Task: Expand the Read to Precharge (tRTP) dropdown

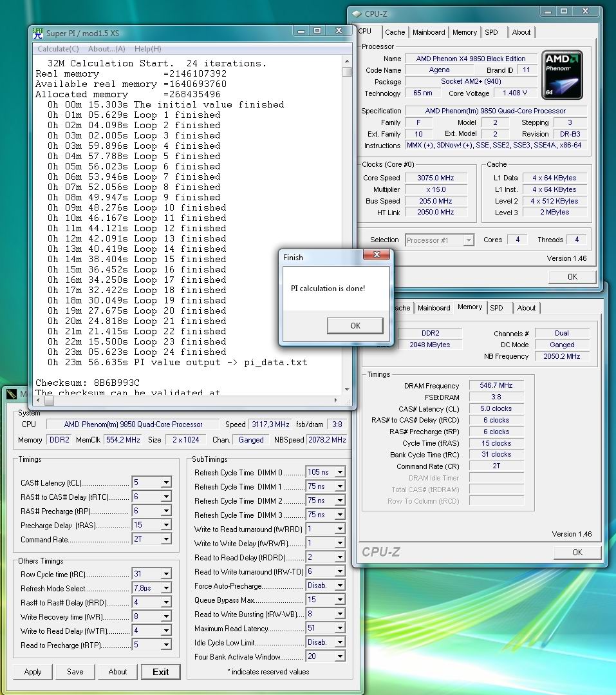Action: [x=166, y=645]
